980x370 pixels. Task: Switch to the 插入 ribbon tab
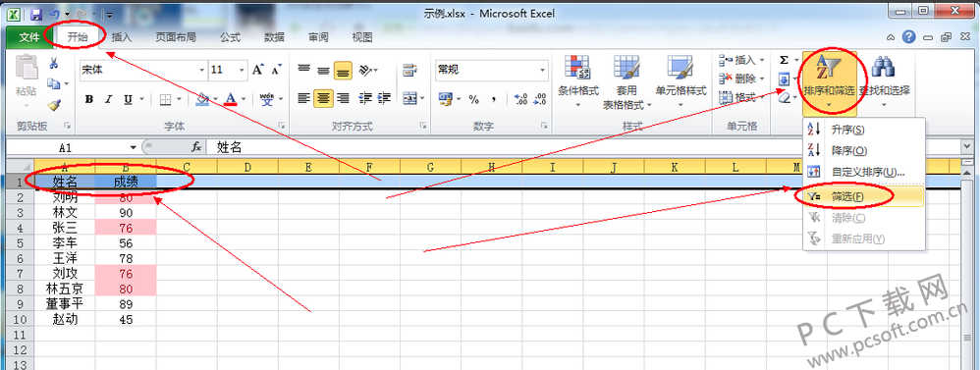click(x=122, y=37)
